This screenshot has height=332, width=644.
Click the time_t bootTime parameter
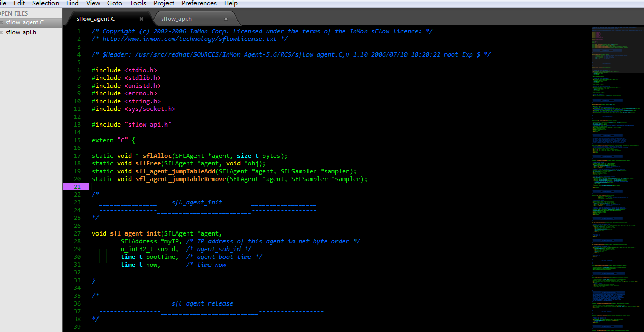pos(149,257)
